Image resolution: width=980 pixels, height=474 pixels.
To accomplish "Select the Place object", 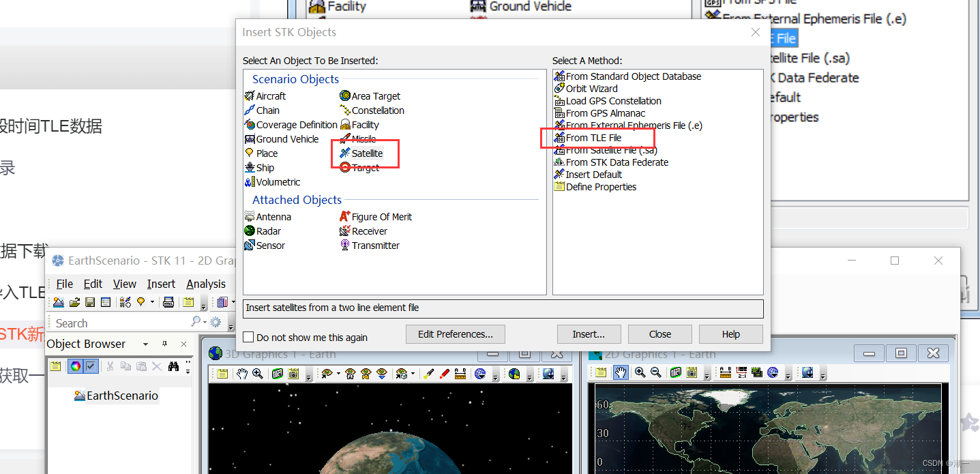I will tap(261, 153).
